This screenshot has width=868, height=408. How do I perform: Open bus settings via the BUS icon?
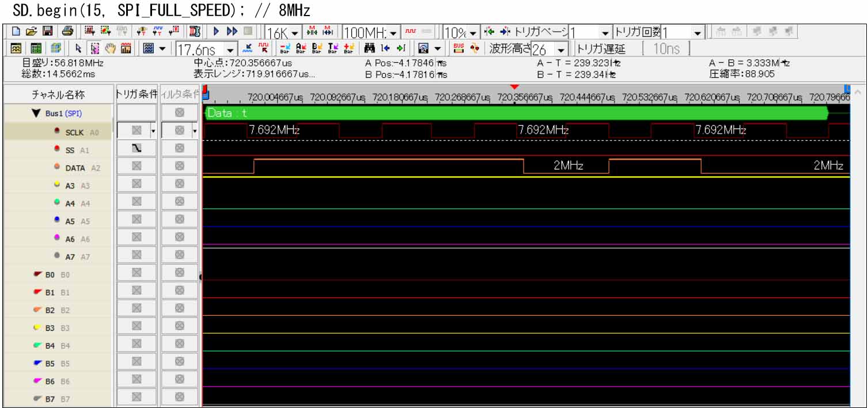click(458, 49)
